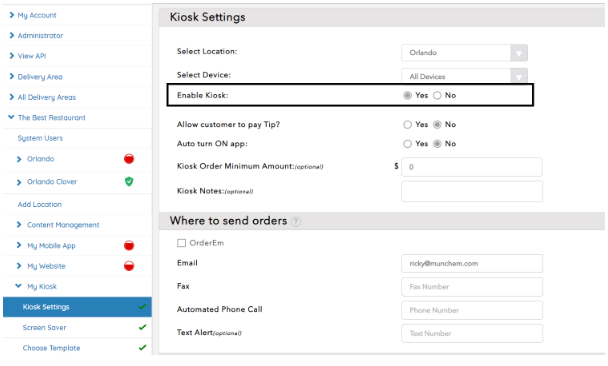608x366 pixels.
Task: Open My Website item
Action: pos(46,266)
